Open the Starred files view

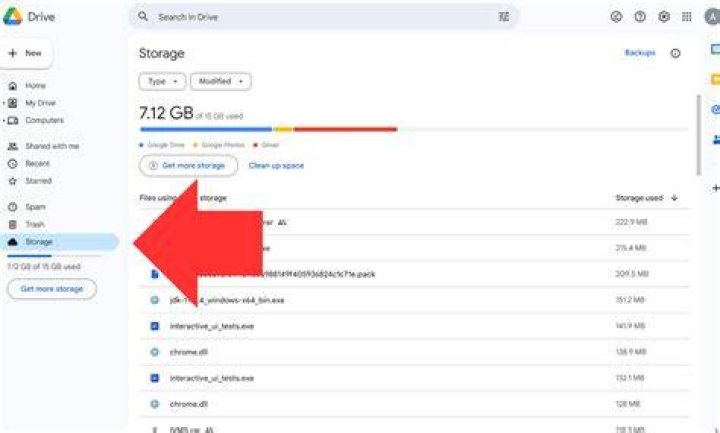click(x=38, y=181)
